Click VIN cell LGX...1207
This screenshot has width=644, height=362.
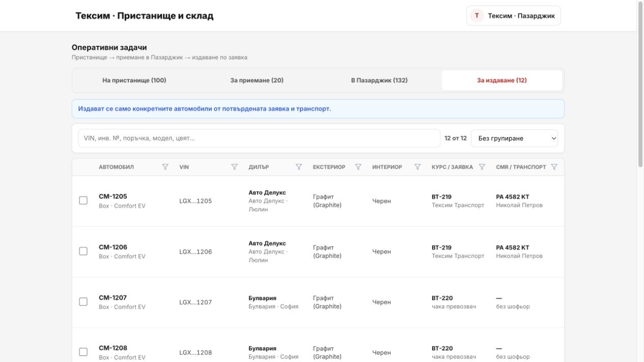pos(195,302)
